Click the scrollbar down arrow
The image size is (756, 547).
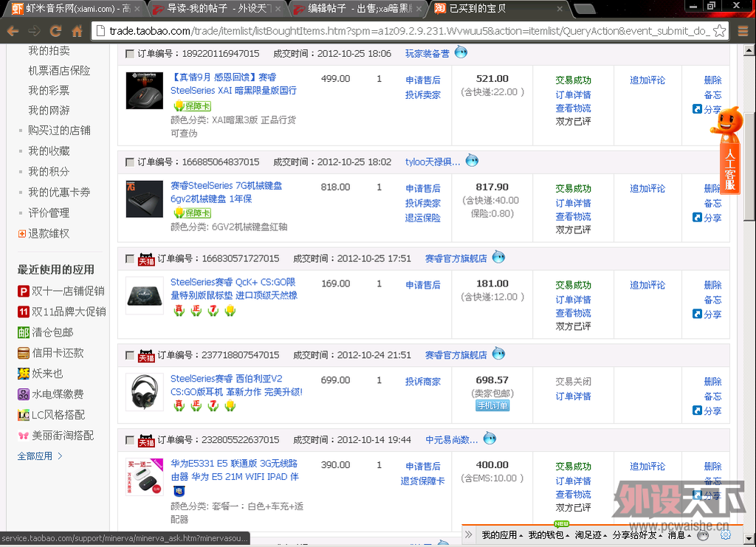(749, 538)
